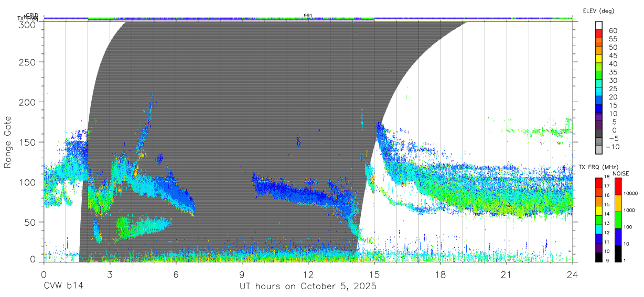
Task: Pick the yellow NOISE swatch between 1000 and 10000
Action: coord(618,202)
